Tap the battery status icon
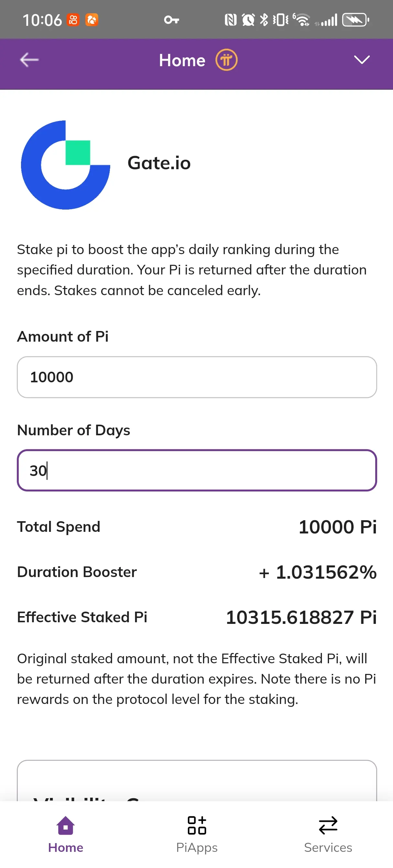393x868 pixels. click(356, 20)
